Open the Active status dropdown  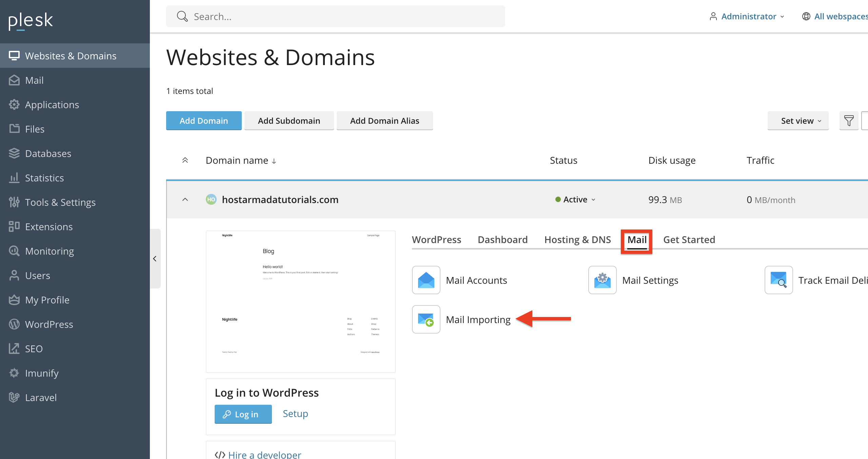[575, 199]
